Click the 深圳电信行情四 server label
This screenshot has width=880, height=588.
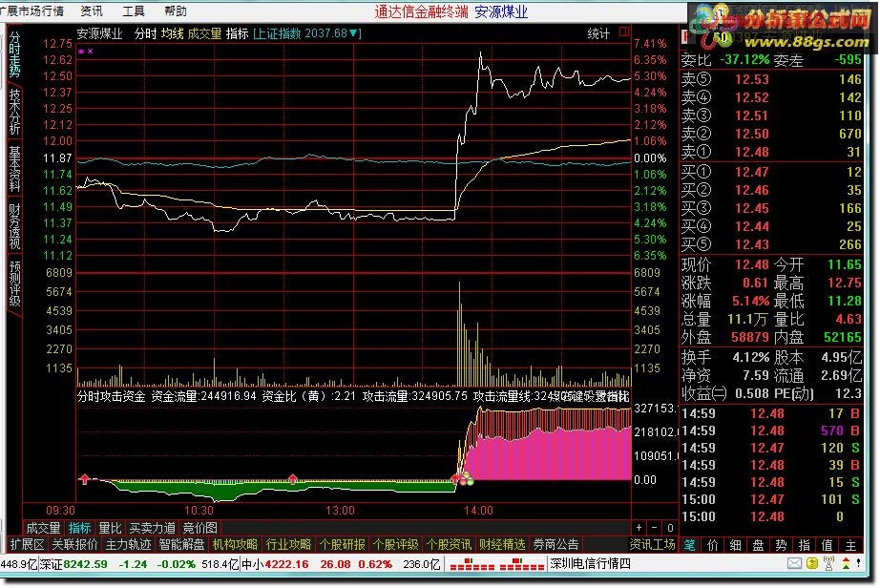click(590, 564)
